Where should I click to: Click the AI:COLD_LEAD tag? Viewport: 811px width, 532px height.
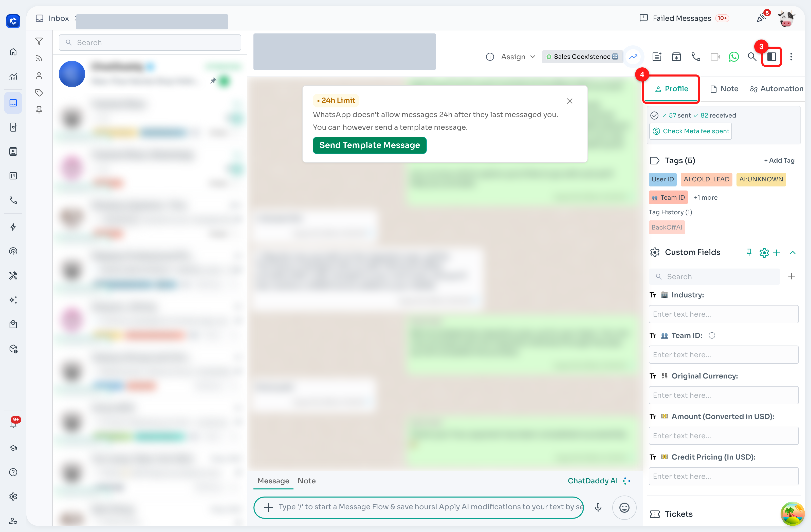click(706, 179)
